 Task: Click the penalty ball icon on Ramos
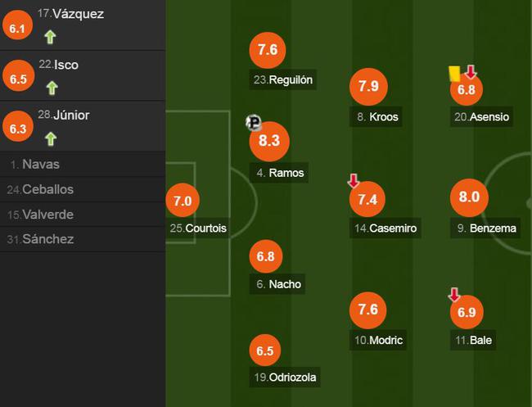(254, 123)
